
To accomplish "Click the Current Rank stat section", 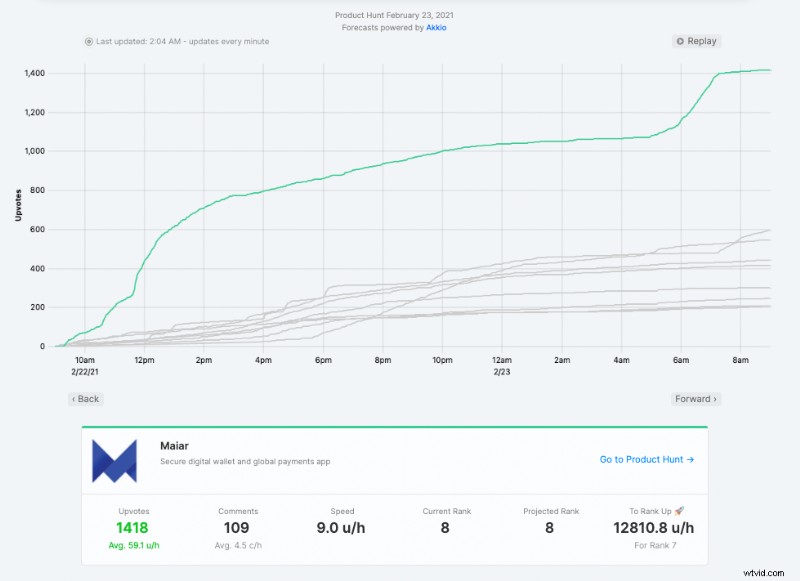I will [447, 519].
